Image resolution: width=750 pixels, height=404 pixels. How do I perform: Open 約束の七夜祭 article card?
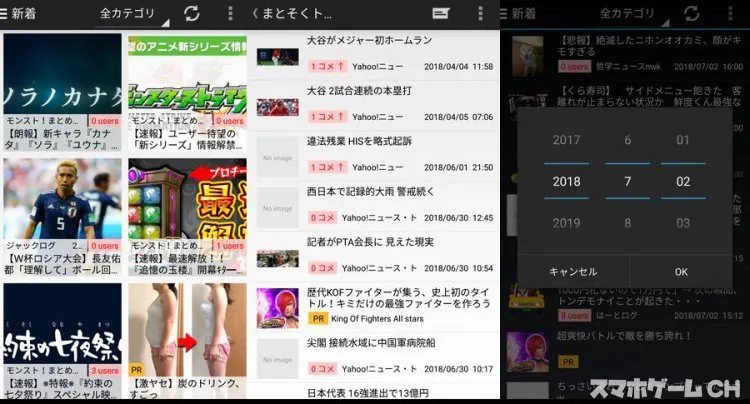click(x=62, y=341)
